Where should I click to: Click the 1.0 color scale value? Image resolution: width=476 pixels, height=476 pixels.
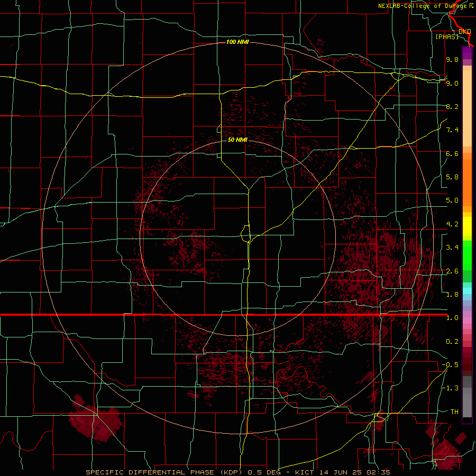point(452,318)
